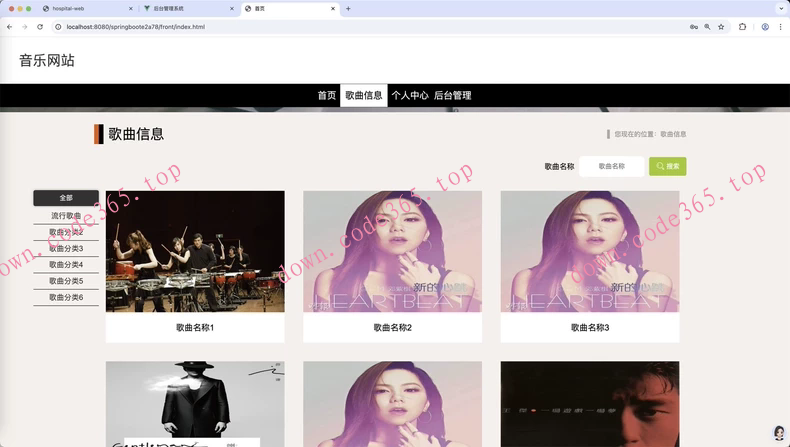This screenshot has width=790, height=447.
Task: Open the password key icon
Action: pyautogui.click(x=694, y=27)
